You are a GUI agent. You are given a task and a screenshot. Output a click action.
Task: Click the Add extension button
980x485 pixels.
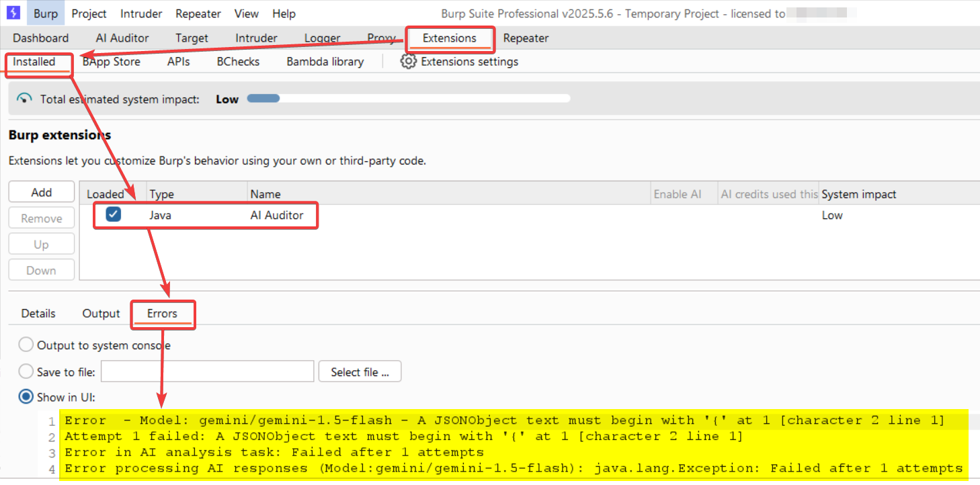pos(42,192)
